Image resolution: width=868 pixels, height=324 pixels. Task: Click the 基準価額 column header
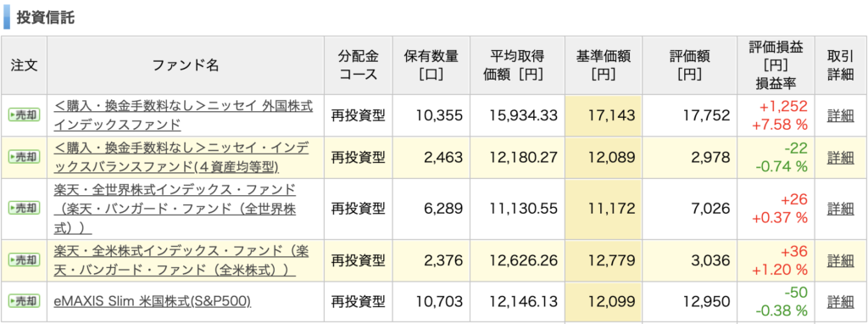tap(604, 65)
